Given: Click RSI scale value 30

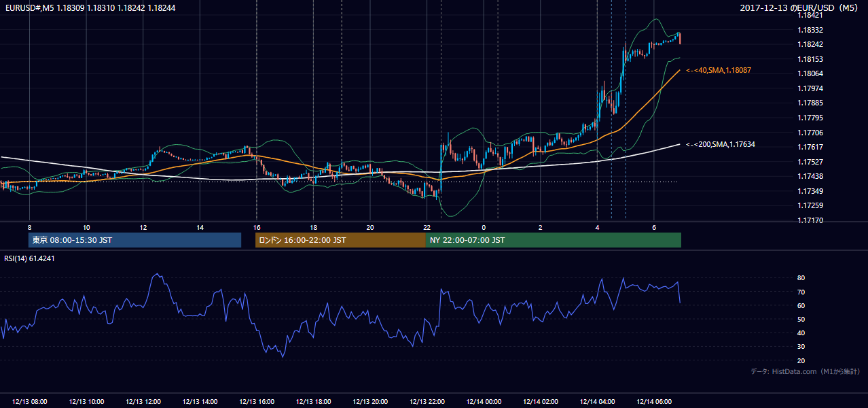Looking at the screenshot, I should (x=801, y=347).
